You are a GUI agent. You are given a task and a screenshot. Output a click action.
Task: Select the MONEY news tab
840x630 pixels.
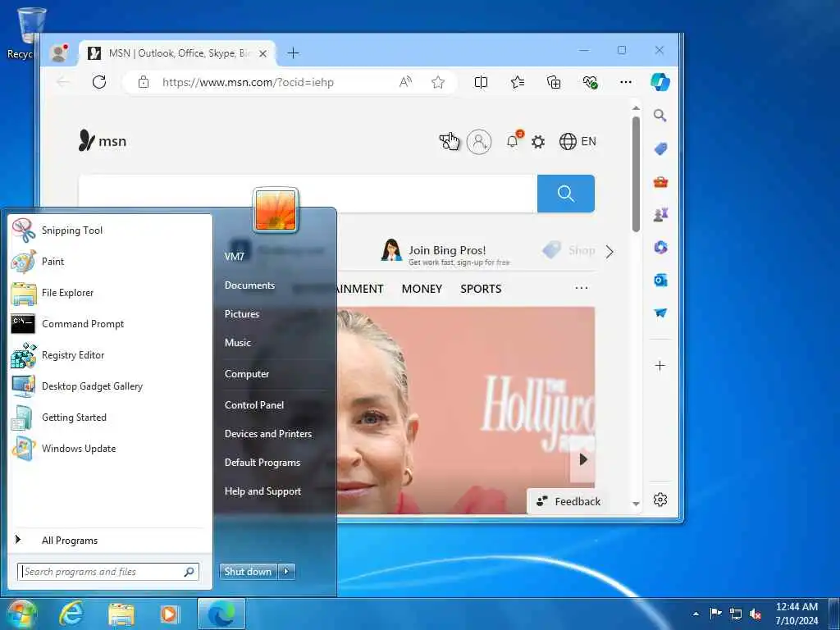tap(422, 289)
